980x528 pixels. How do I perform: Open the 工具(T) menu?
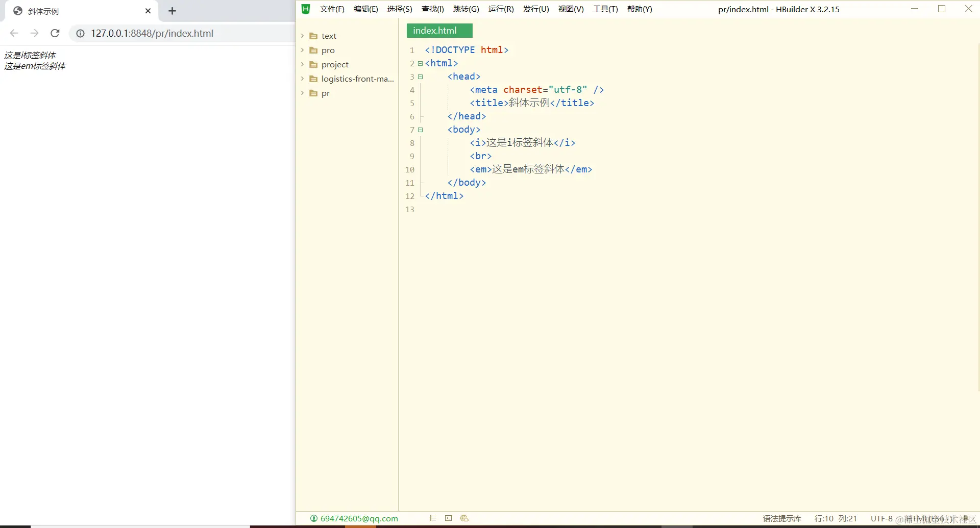click(605, 9)
